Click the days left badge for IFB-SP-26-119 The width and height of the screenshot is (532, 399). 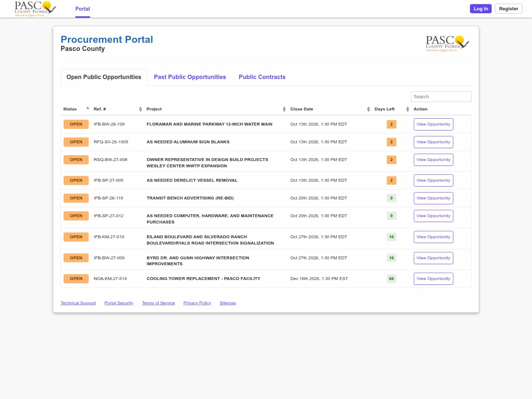(x=391, y=198)
